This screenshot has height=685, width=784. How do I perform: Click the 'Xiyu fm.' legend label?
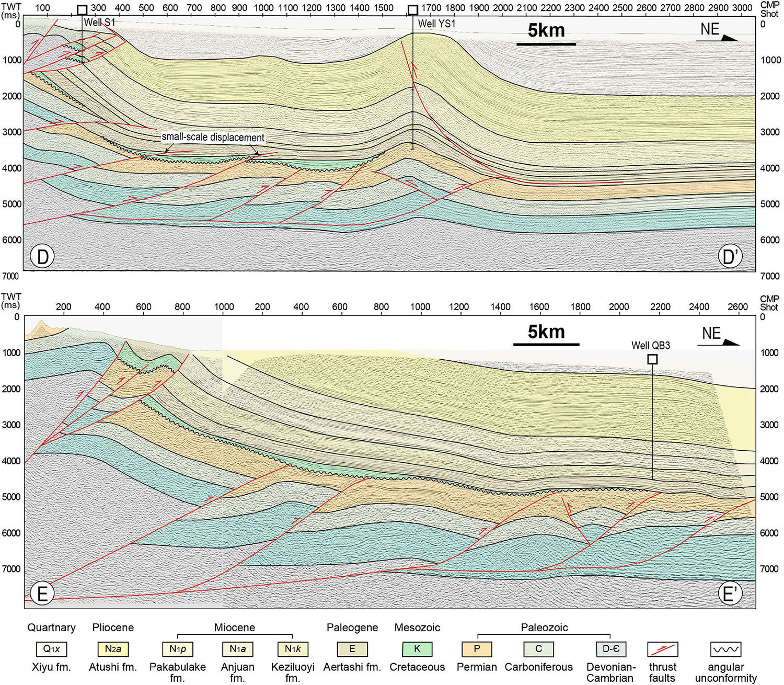point(51,667)
